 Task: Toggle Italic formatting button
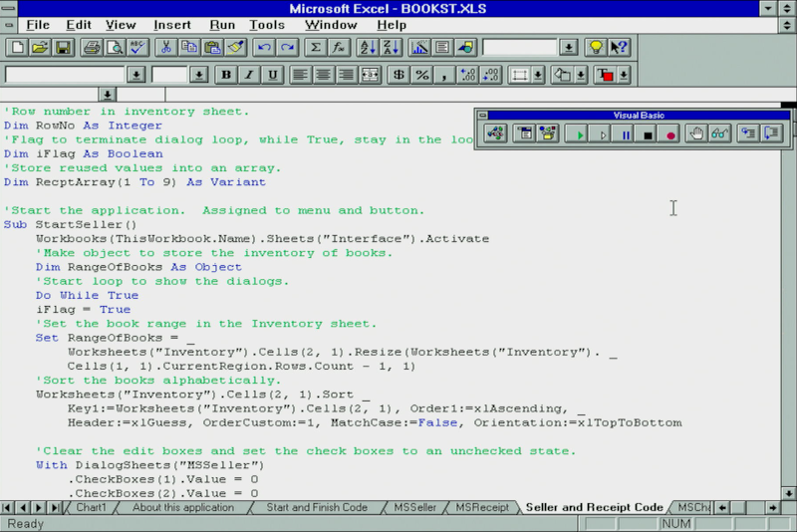click(x=248, y=75)
